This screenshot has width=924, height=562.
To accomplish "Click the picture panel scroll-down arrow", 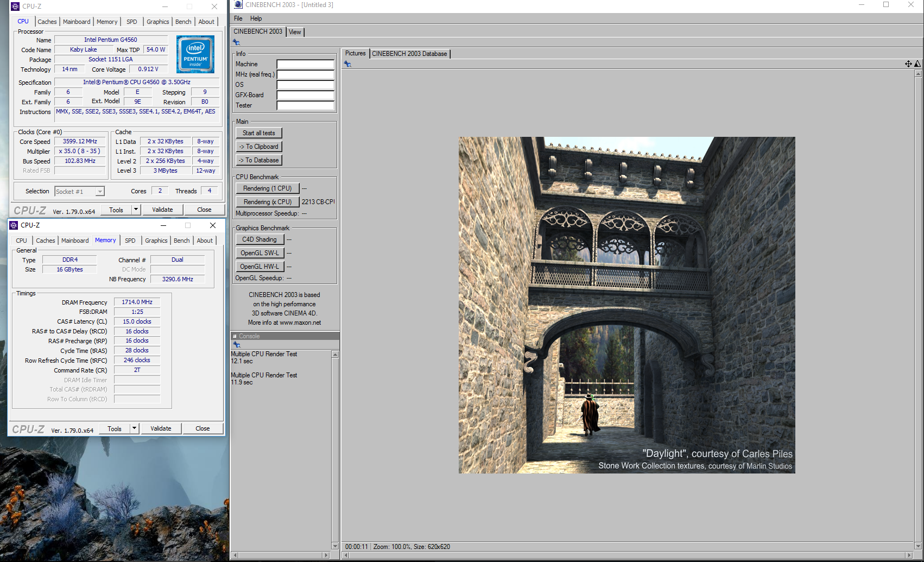I will pos(918,546).
